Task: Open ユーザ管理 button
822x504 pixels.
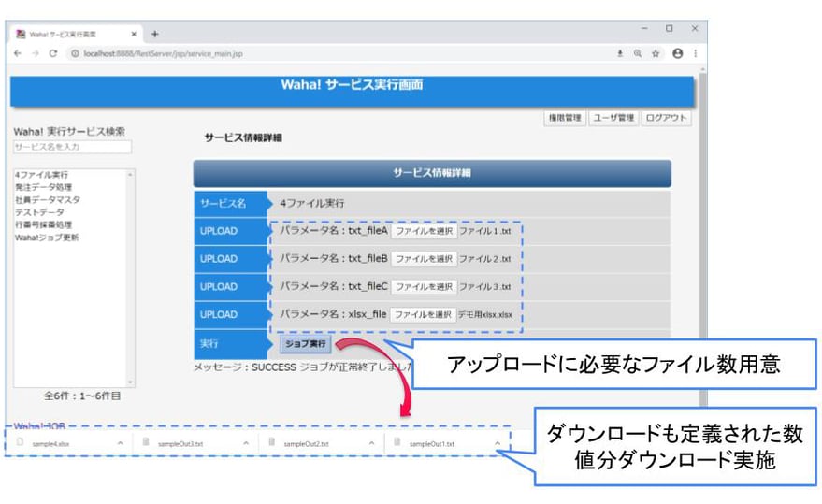Action: click(x=613, y=118)
